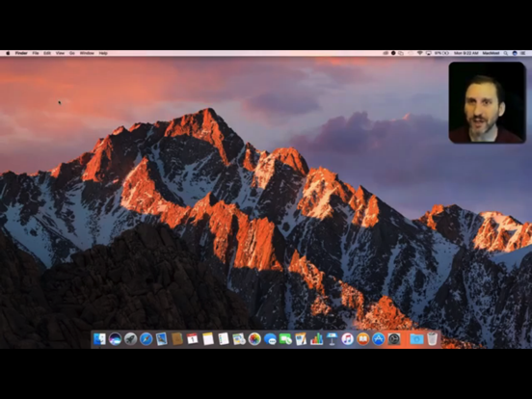Launch Safari compass icon in Dock

coord(146,339)
